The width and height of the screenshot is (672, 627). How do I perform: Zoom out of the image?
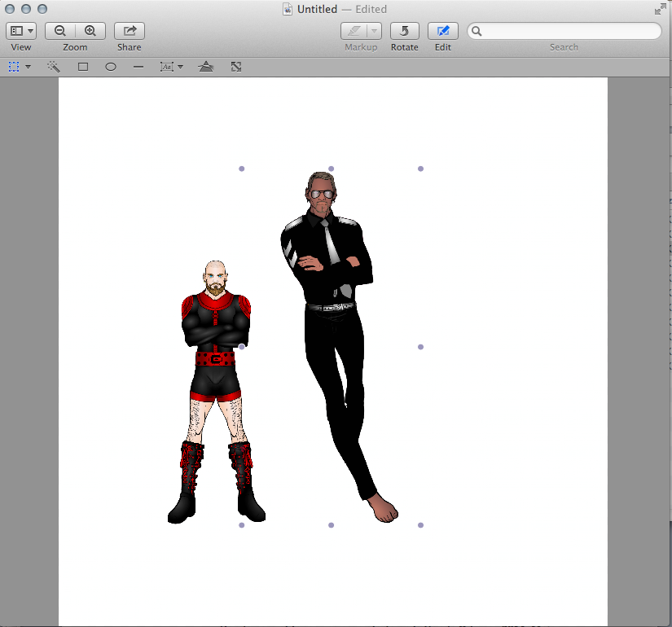[x=60, y=31]
